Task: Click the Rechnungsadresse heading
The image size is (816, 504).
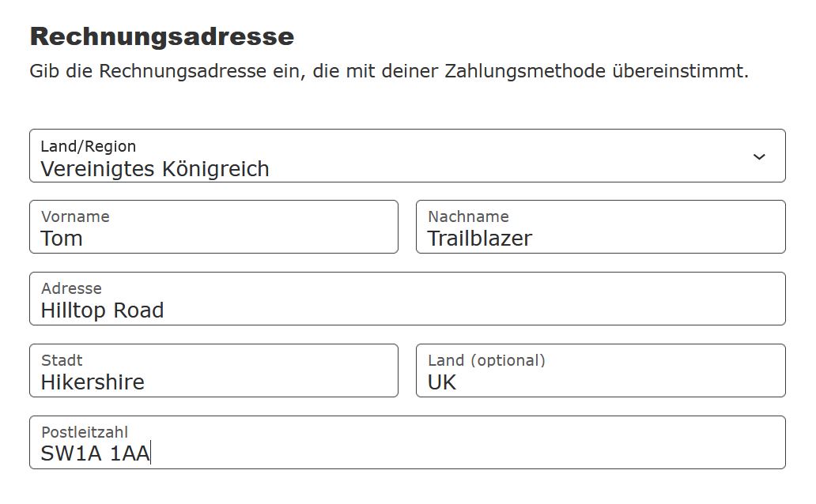Action: (x=161, y=36)
